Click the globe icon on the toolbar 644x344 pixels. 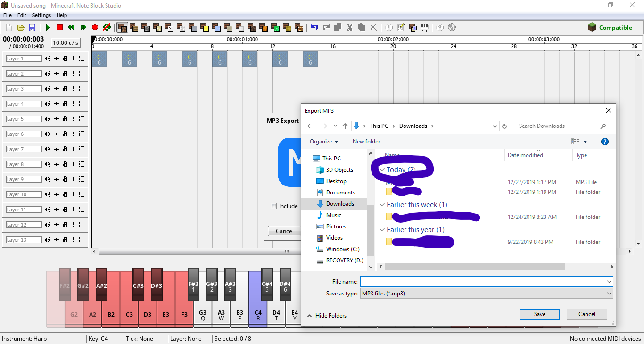452,27
